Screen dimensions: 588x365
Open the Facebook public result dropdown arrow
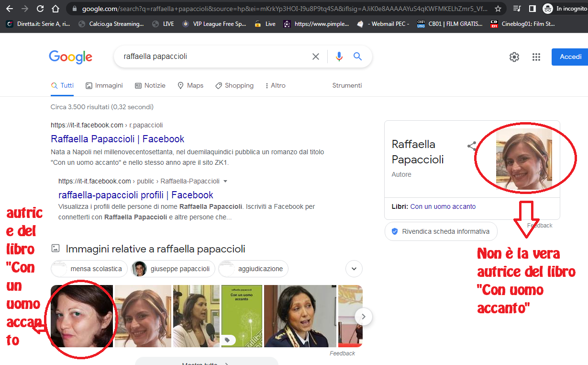click(225, 181)
